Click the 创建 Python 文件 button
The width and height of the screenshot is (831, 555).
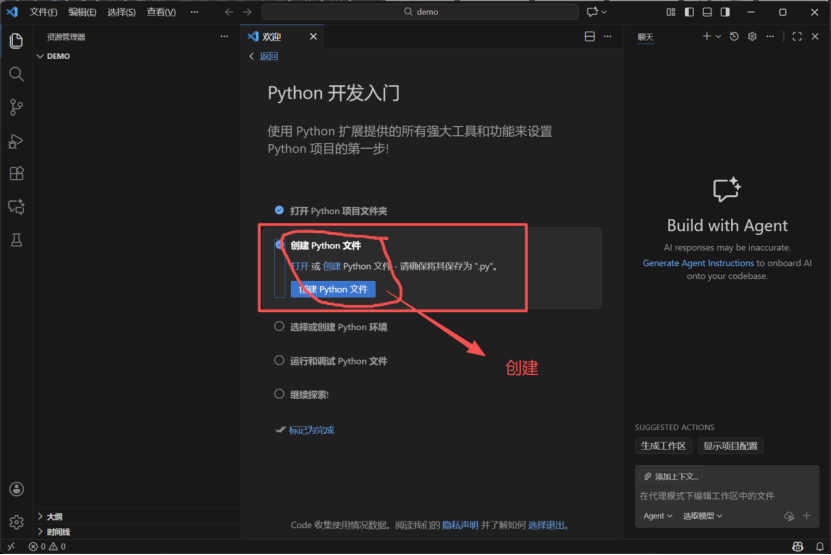333,289
